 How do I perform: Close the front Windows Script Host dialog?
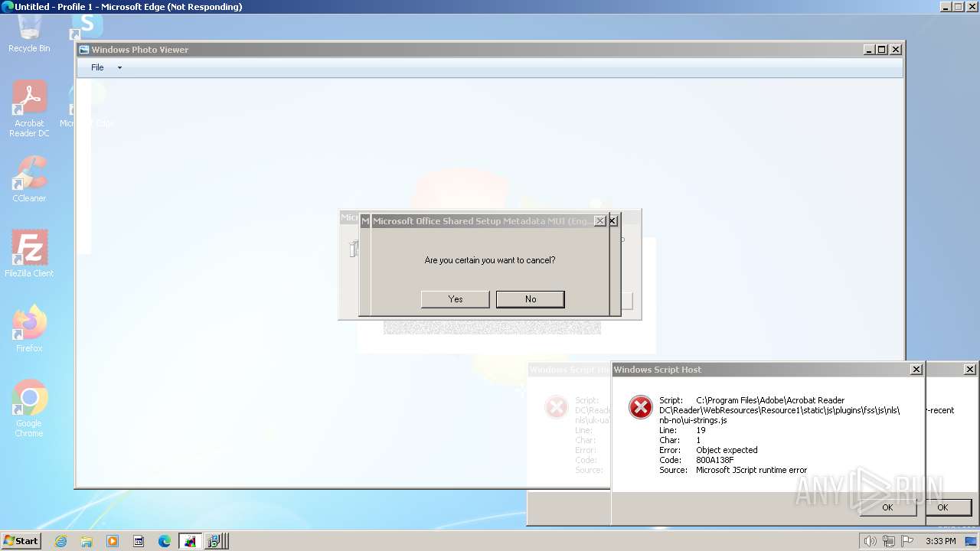pos(916,370)
